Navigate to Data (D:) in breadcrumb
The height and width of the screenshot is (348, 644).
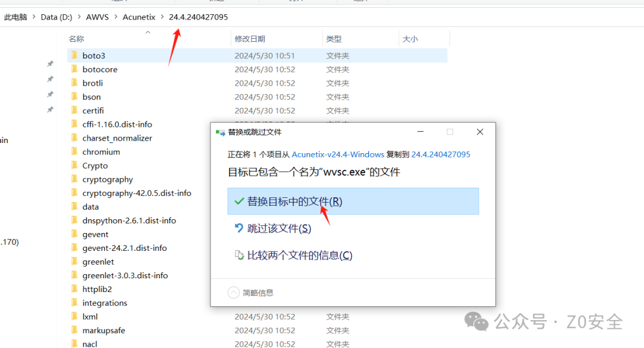click(56, 17)
